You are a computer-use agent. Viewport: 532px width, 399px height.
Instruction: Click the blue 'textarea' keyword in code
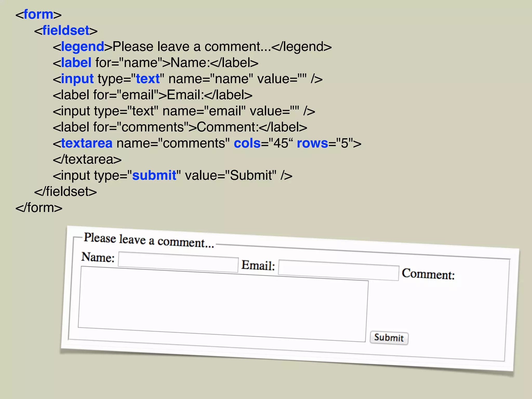(87, 143)
